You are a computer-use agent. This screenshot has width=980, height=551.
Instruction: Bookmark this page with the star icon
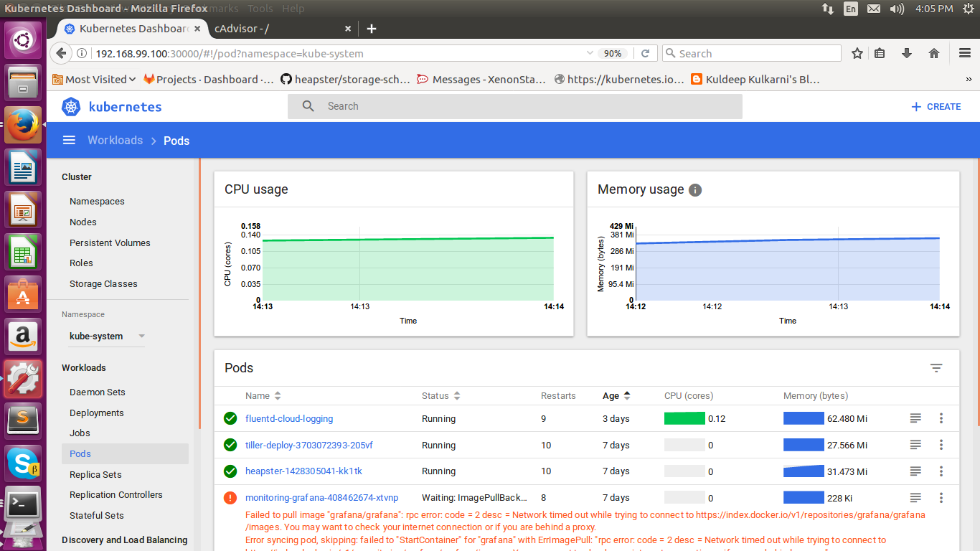857,53
